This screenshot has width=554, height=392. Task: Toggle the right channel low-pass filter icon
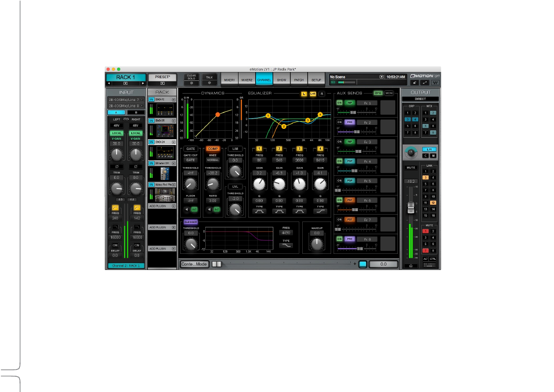click(137, 227)
